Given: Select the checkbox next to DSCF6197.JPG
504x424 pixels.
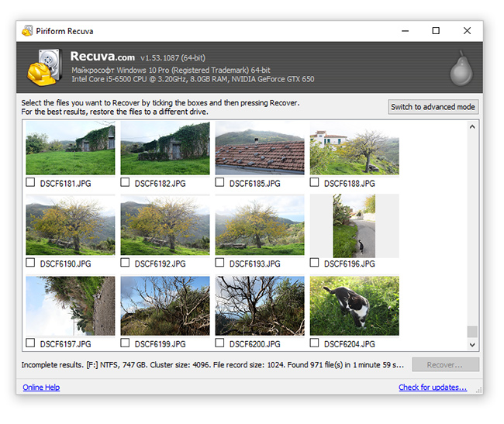Looking at the screenshot, I should coord(30,343).
